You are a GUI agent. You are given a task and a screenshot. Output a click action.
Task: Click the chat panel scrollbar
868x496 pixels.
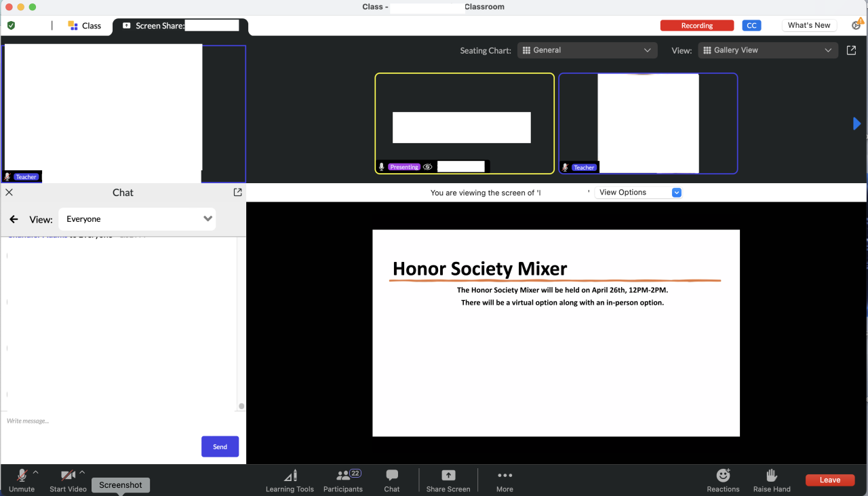tap(241, 406)
